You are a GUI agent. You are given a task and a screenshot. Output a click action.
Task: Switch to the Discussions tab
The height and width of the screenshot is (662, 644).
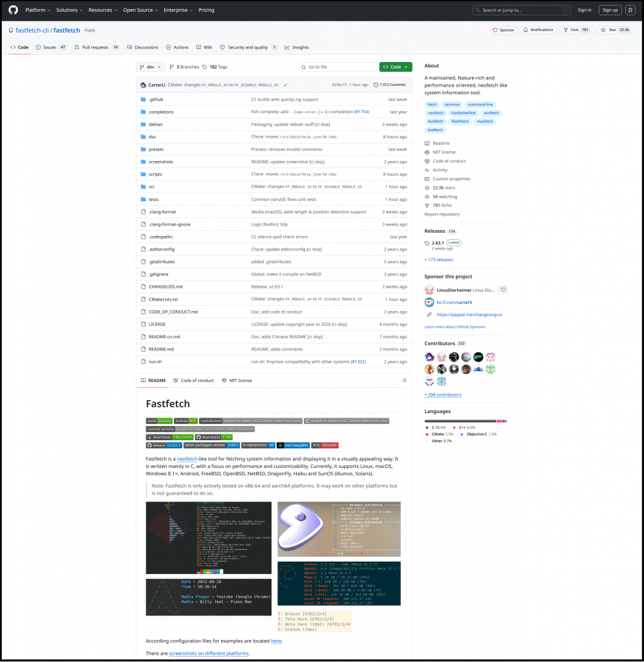[143, 47]
